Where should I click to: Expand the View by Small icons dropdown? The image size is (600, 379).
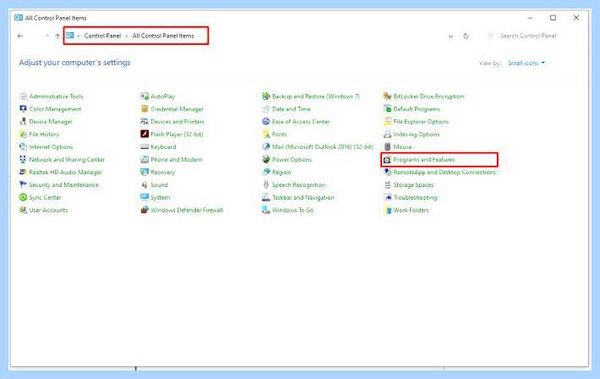pos(527,63)
